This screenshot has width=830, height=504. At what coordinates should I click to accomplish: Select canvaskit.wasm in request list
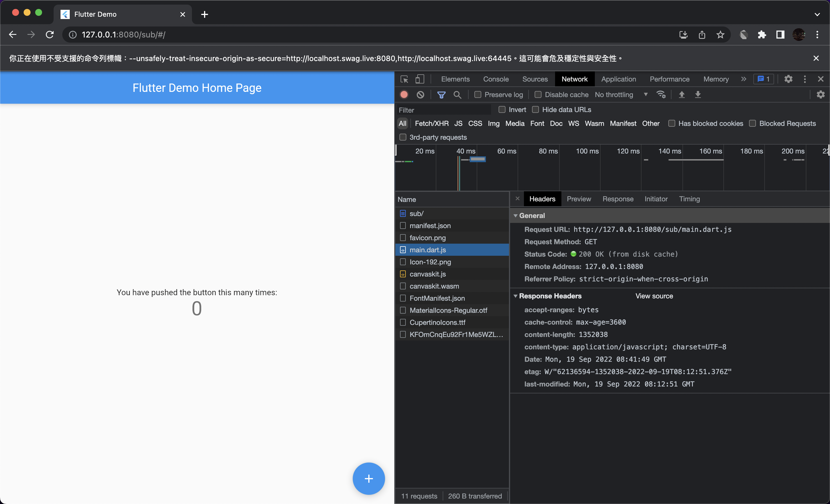click(x=434, y=286)
